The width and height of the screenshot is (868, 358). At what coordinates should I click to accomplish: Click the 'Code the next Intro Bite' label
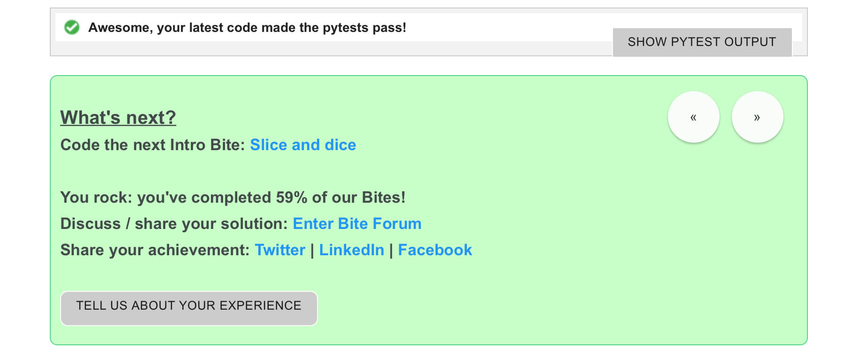click(x=153, y=145)
